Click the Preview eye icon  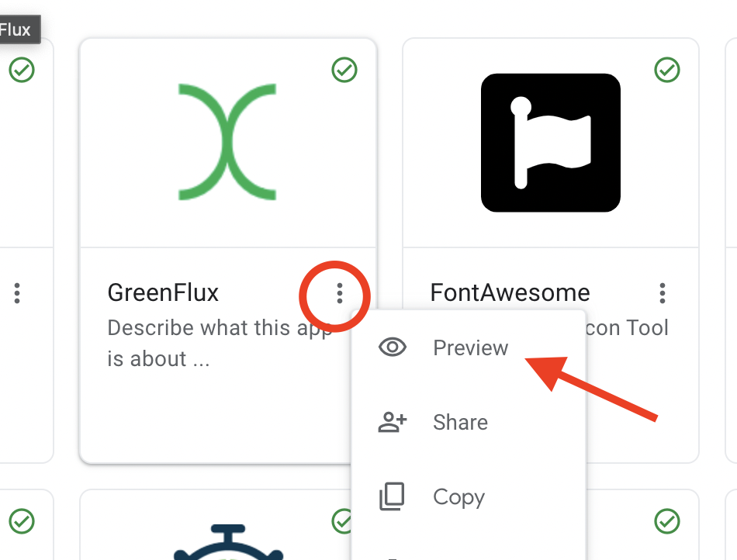(393, 347)
